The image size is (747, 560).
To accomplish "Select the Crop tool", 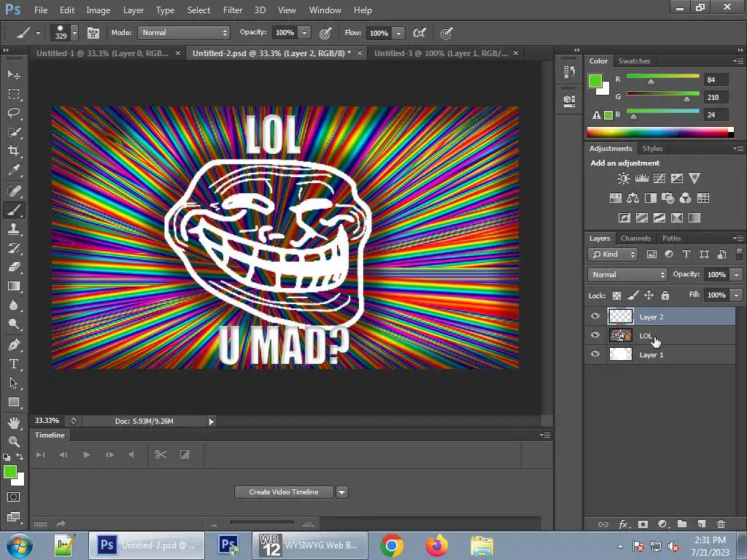I will pyautogui.click(x=14, y=152).
